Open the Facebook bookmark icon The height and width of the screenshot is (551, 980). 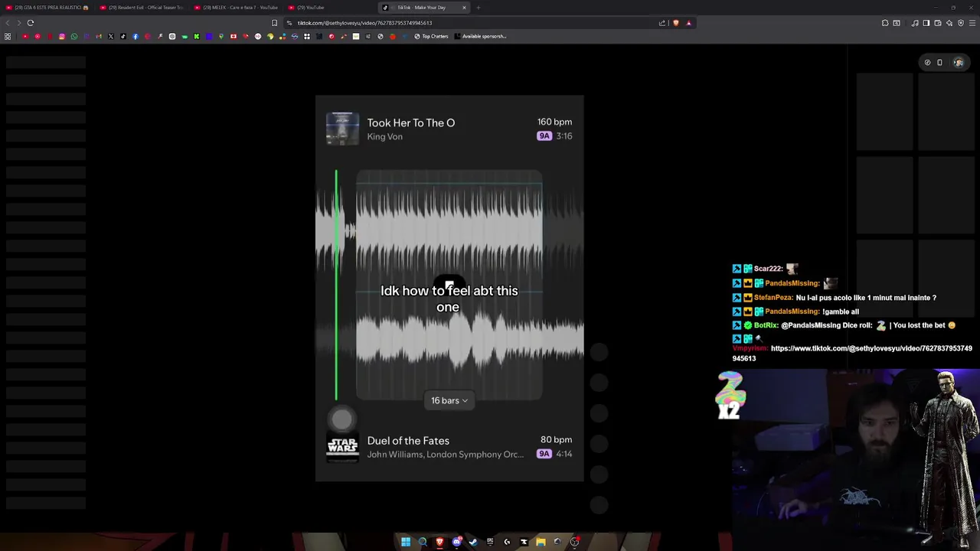click(136, 36)
